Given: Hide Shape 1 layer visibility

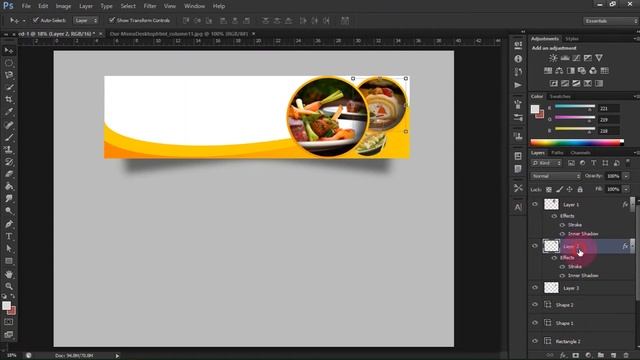Looking at the screenshot, I should pos(535,323).
